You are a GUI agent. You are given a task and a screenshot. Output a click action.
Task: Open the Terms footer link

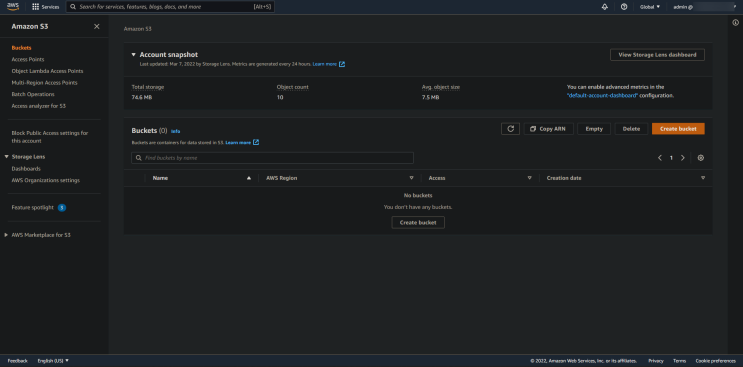point(679,361)
